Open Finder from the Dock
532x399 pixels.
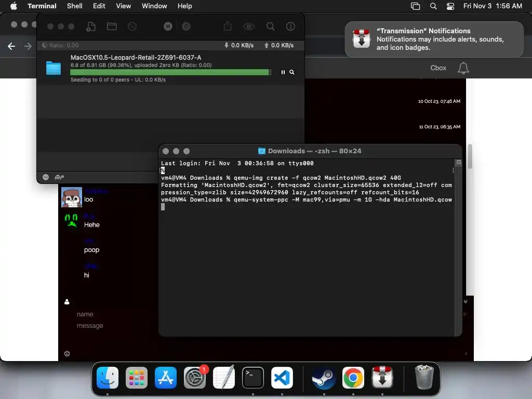108,378
